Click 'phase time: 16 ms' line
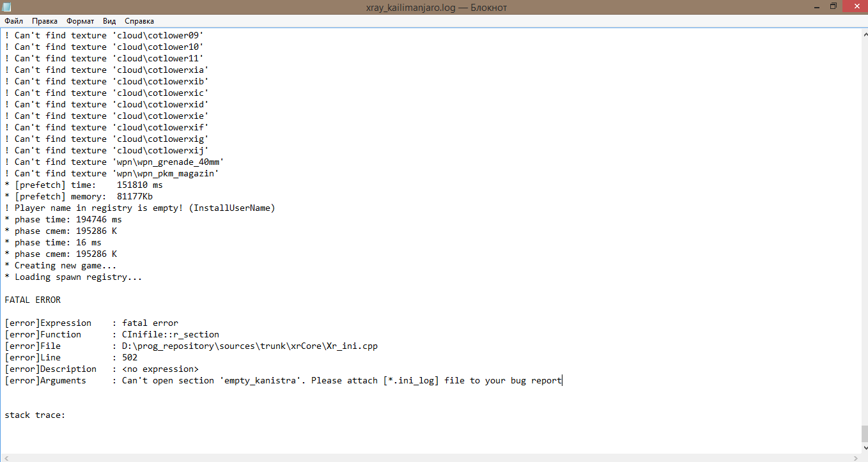The width and height of the screenshot is (868, 462). 53,242
